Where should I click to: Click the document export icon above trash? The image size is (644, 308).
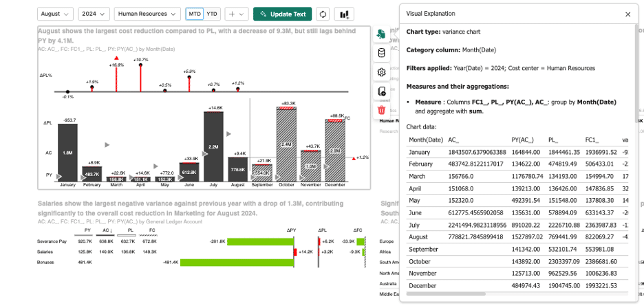(x=382, y=91)
